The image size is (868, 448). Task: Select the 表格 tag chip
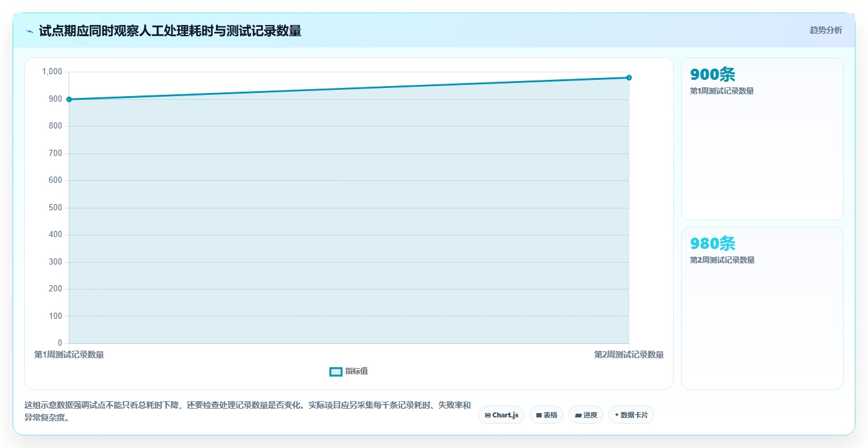(546, 415)
